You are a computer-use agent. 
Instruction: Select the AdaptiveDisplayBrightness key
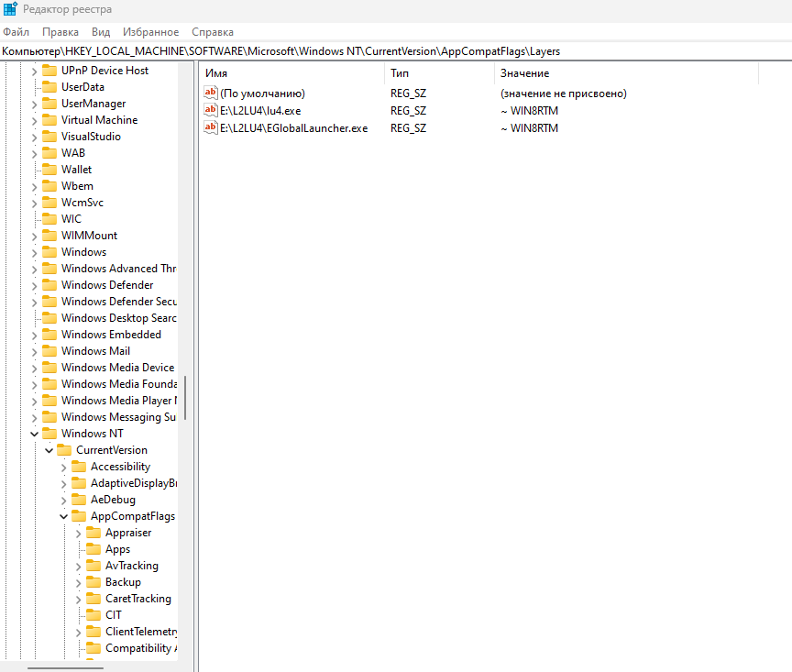tap(134, 483)
